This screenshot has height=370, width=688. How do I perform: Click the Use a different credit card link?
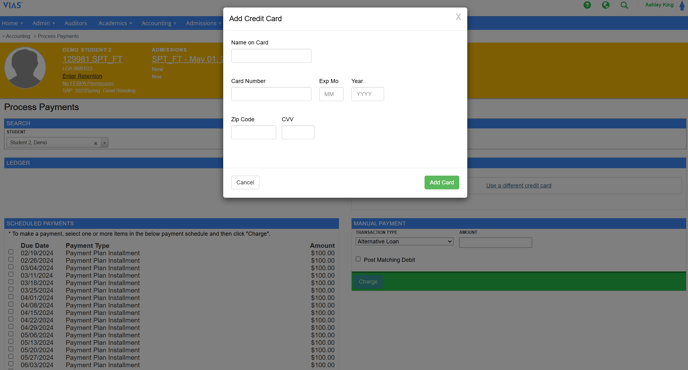point(518,186)
